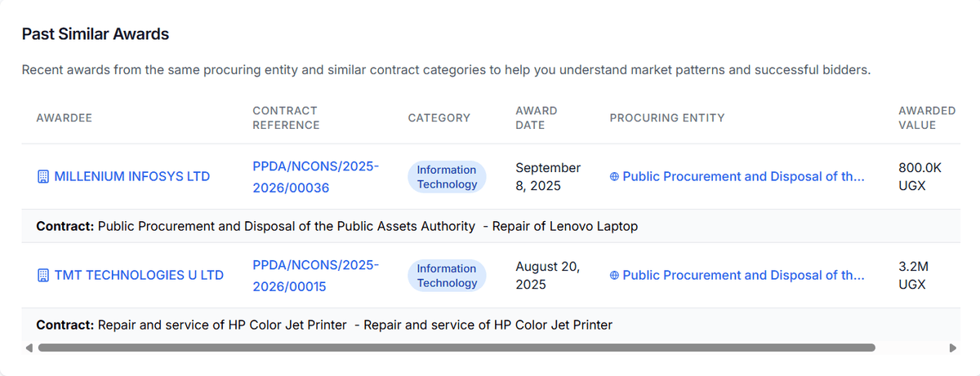Click building icon beside TMT TECHNOLOGIES U LTD
This screenshot has width=980, height=376.
coord(43,276)
